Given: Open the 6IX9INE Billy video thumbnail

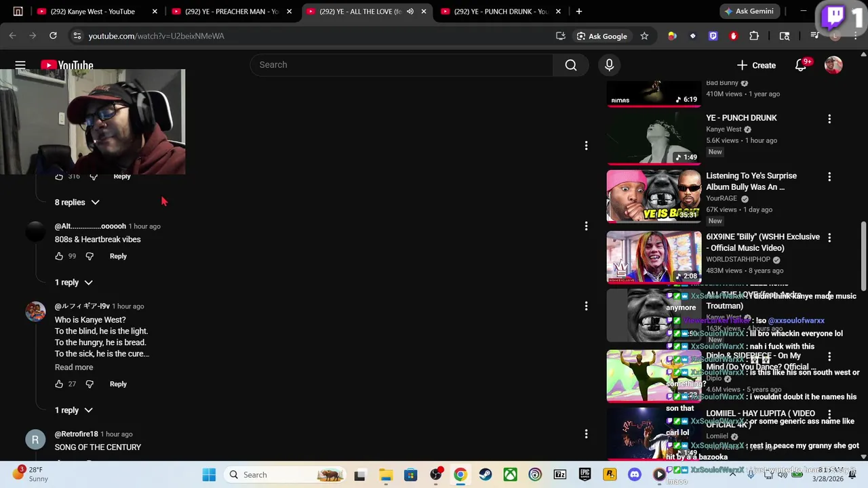Looking at the screenshot, I should coord(654,258).
